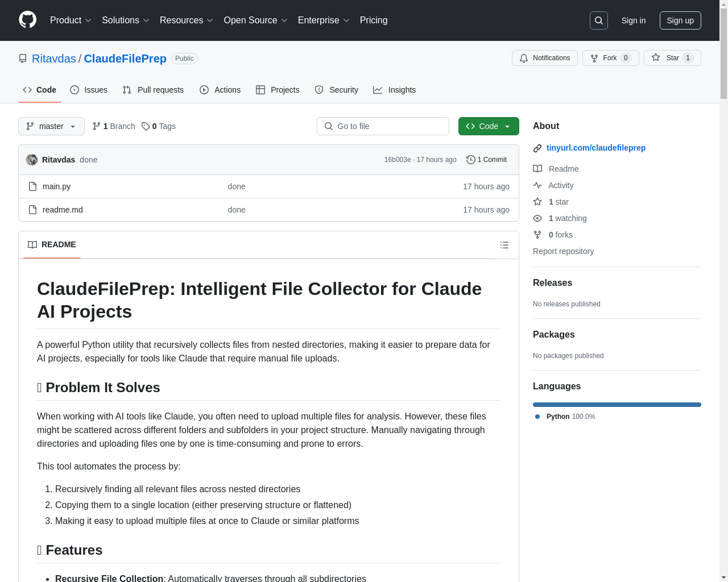Switch to the Security tab

(337, 90)
